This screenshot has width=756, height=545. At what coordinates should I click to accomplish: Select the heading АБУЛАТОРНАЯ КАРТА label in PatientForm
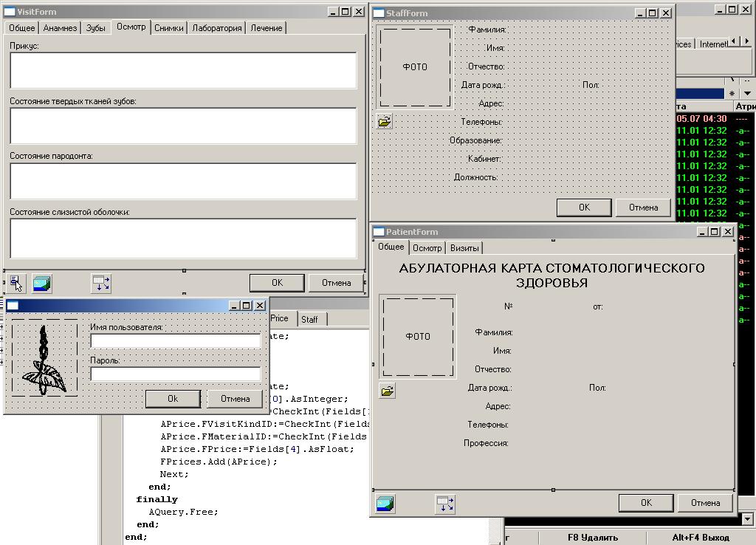[x=551, y=275]
